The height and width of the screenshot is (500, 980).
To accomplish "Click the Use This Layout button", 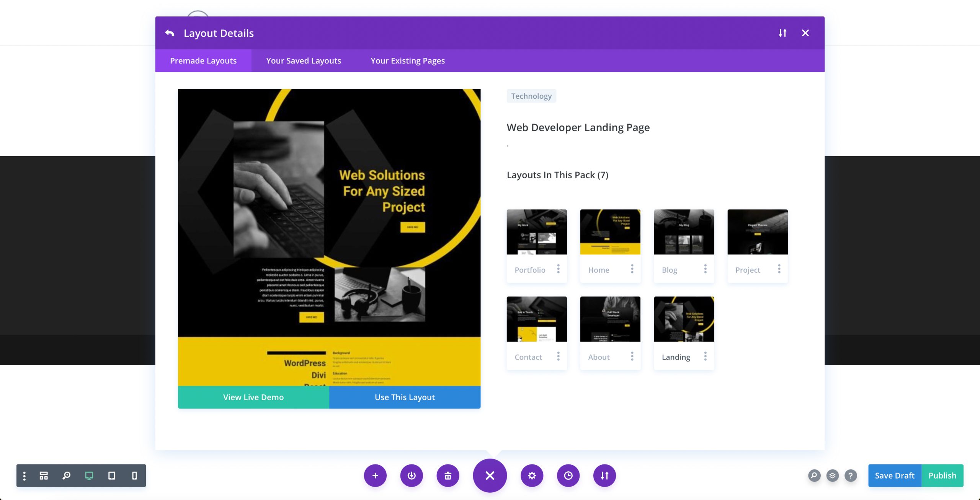I will point(404,397).
